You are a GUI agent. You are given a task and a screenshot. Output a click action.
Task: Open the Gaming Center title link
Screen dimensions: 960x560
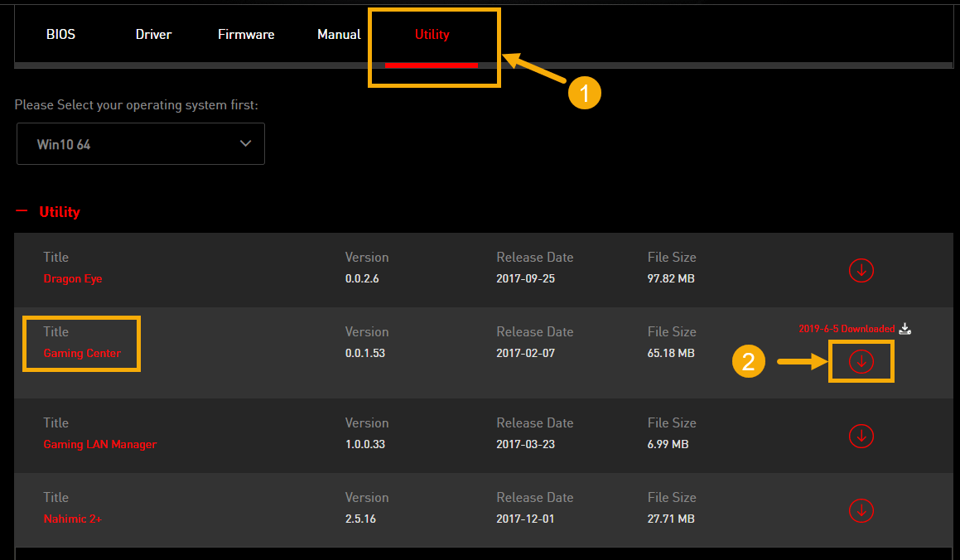pyautogui.click(x=82, y=353)
